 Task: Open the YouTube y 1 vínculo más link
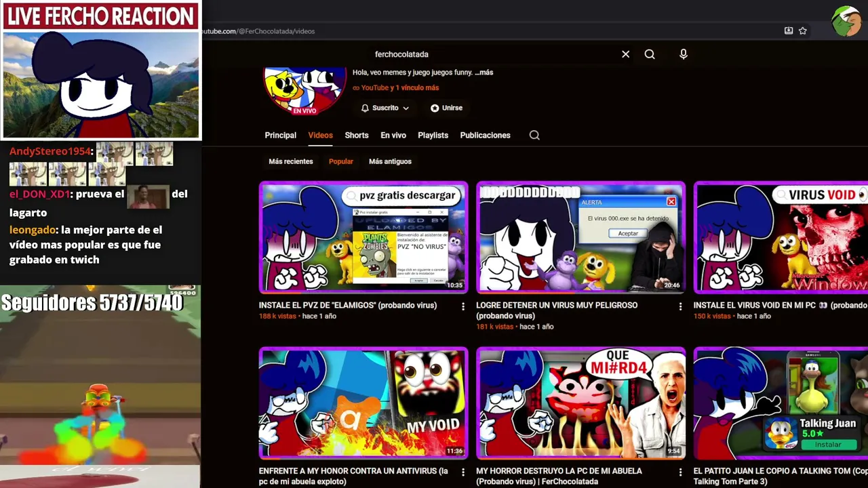tap(395, 87)
